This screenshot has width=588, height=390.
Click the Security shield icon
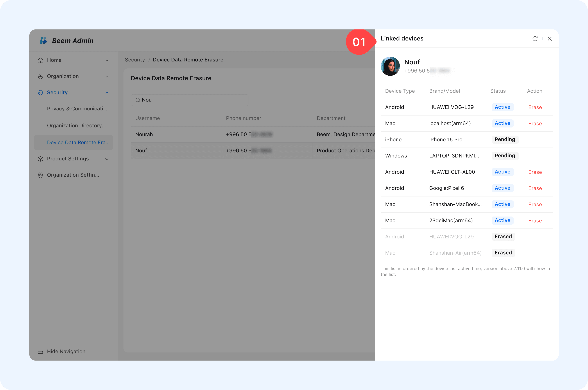point(40,93)
